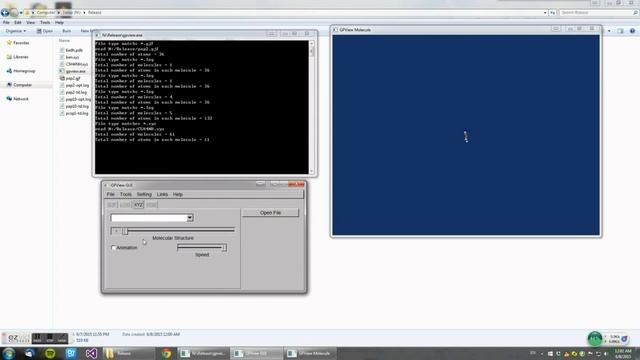Switch to the XYZ tab

139,204
